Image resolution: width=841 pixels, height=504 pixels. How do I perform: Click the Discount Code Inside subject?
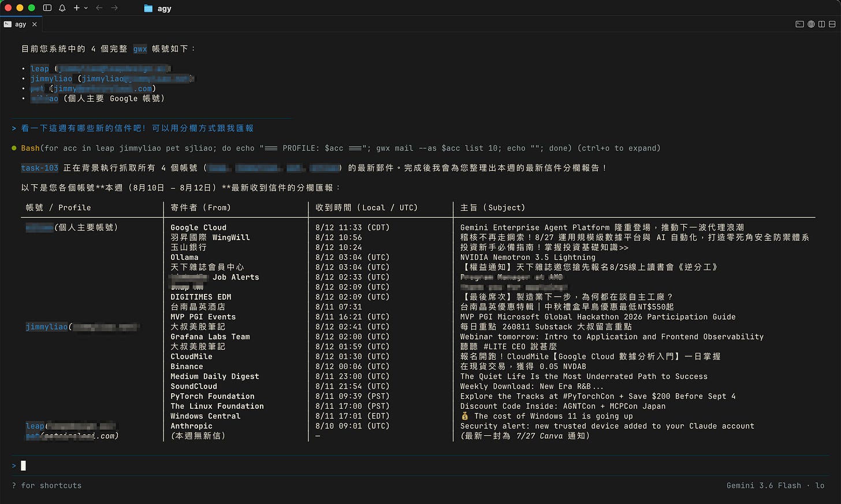pyautogui.click(x=563, y=406)
